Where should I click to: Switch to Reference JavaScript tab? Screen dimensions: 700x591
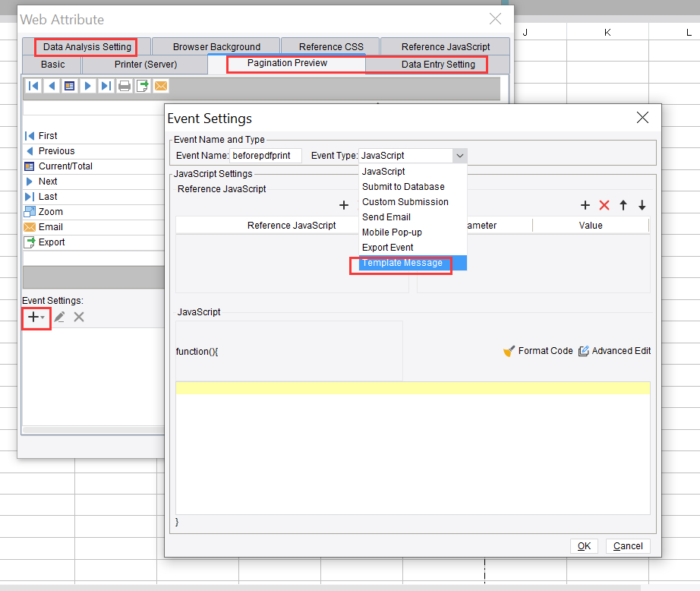(x=446, y=47)
